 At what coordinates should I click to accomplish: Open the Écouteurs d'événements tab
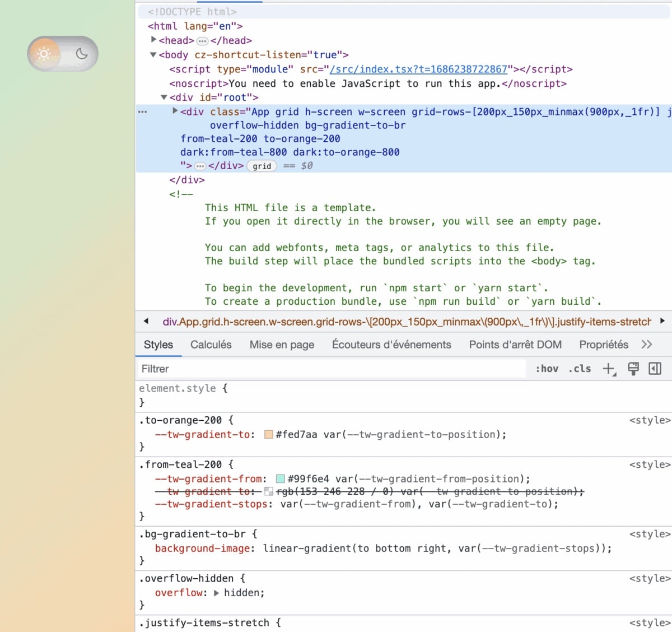(x=391, y=345)
